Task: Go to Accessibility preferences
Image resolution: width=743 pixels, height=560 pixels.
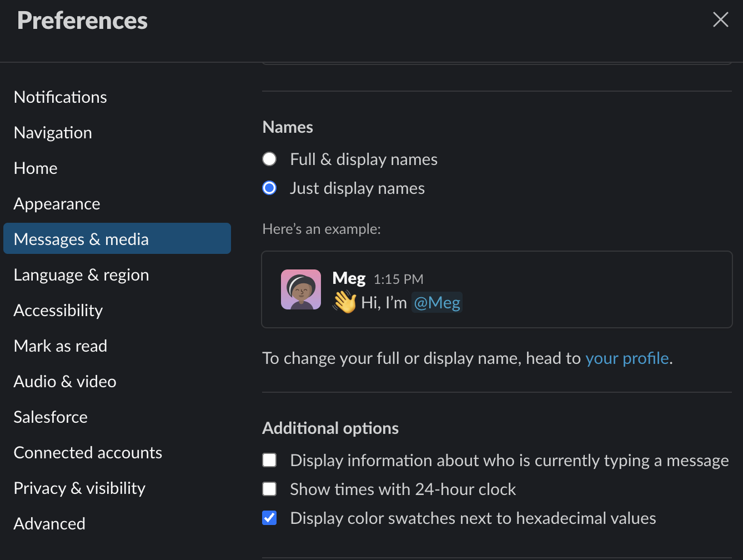Action: (x=58, y=311)
